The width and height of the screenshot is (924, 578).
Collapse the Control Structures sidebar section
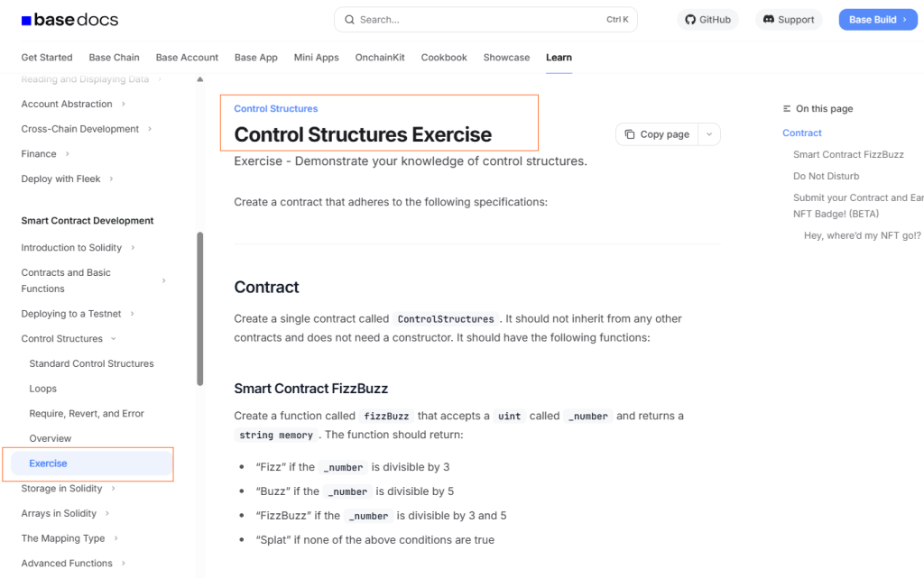(113, 339)
